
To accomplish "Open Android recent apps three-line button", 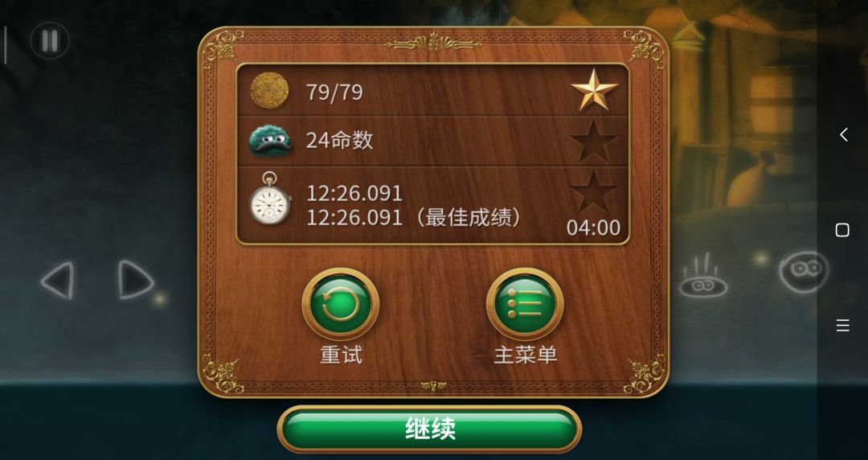I will pyautogui.click(x=842, y=325).
